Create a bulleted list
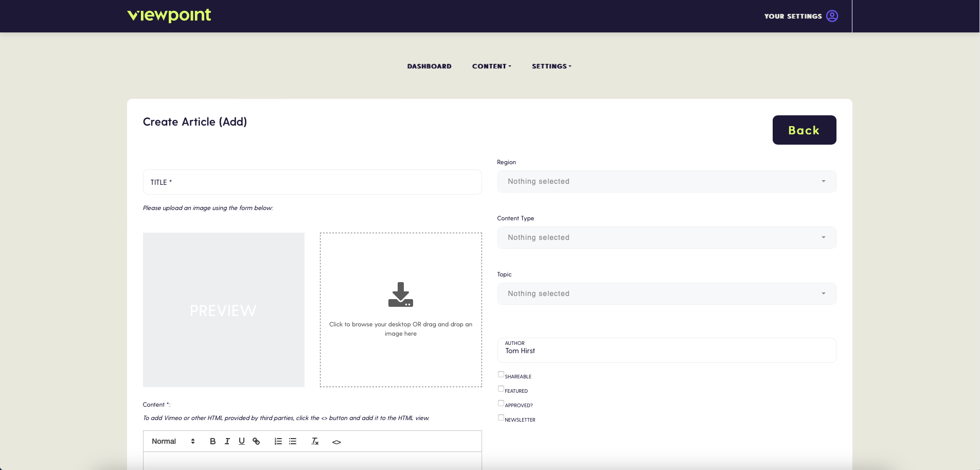Screen dimensions: 980x470 tap(293, 441)
